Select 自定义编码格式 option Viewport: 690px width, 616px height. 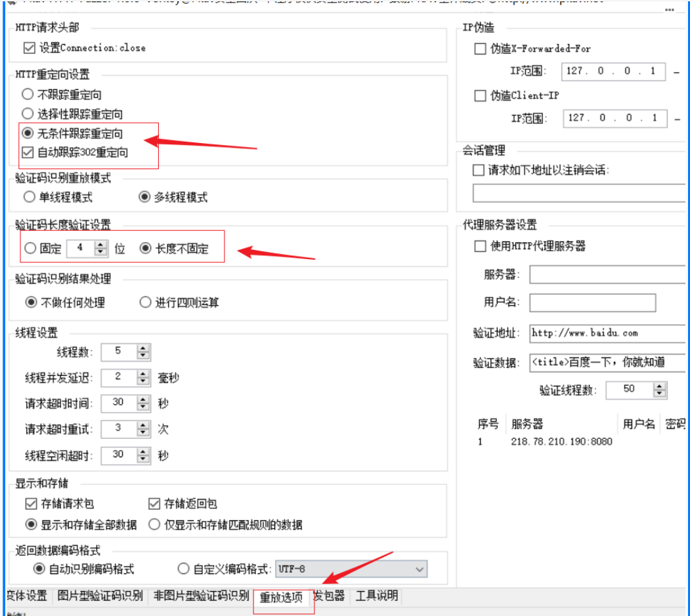[x=184, y=569]
